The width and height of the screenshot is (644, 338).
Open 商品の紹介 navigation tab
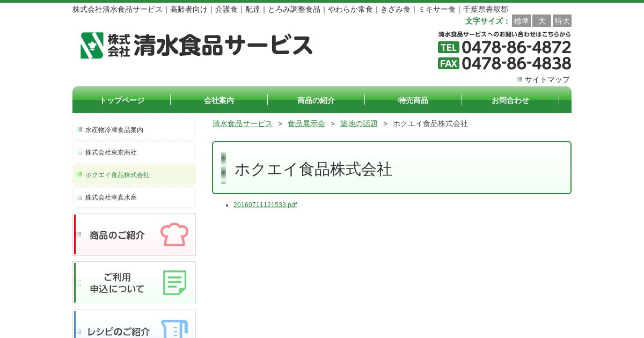pos(316,100)
